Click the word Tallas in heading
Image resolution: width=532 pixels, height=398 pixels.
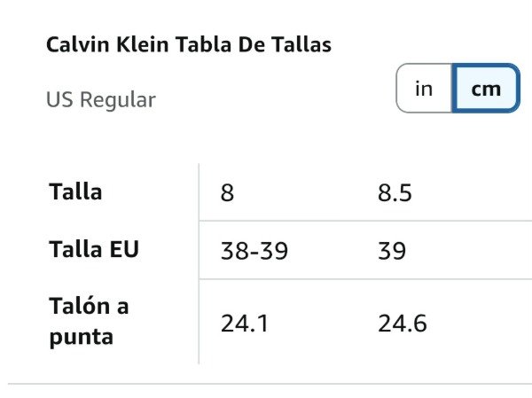[x=301, y=44]
